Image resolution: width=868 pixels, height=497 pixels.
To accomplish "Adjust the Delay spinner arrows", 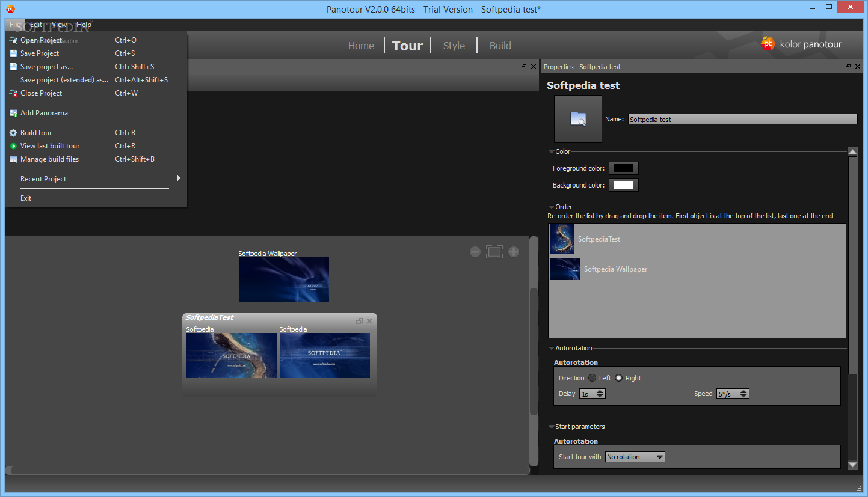I will click(x=600, y=394).
